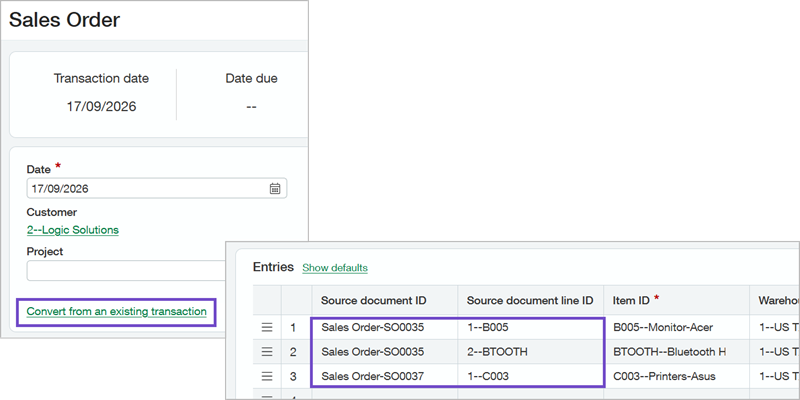Screen dimensions: 800x400
Task: Click the Date input field 17/09/2026
Action: 157,188
